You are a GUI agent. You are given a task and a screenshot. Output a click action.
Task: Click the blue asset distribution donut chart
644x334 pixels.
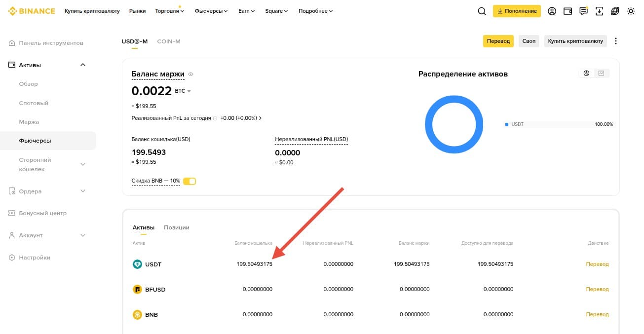(454, 124)
